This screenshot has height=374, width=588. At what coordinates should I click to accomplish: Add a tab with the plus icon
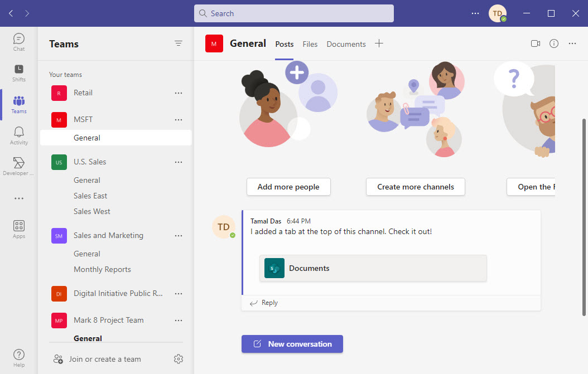379,43
